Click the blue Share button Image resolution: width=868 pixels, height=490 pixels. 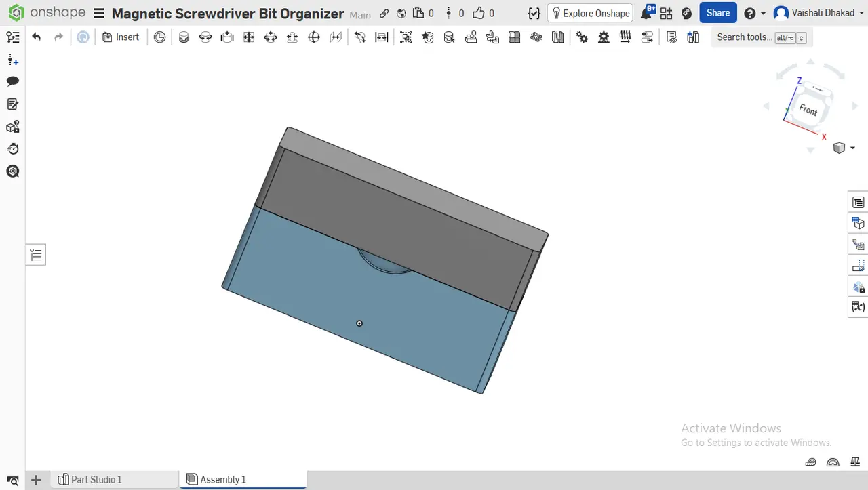(x=718, y=13)
